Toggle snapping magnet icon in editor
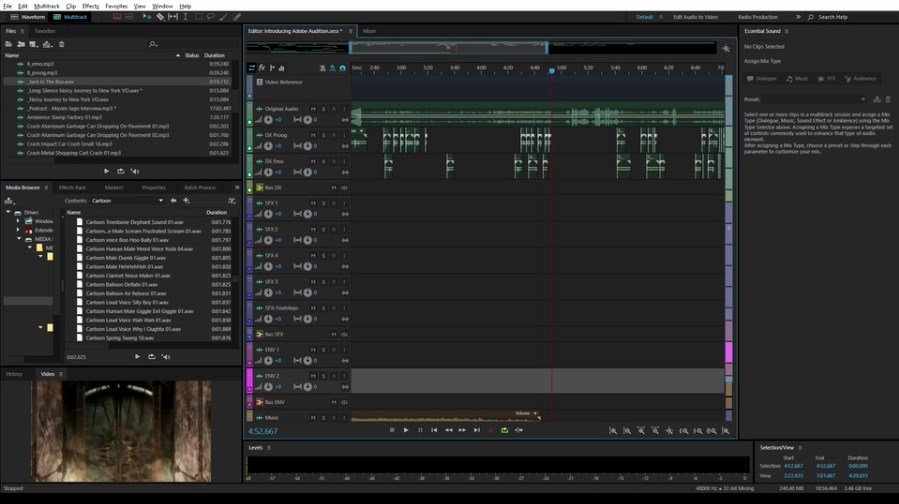The image size is (899, 504). (x=342, y=68)
